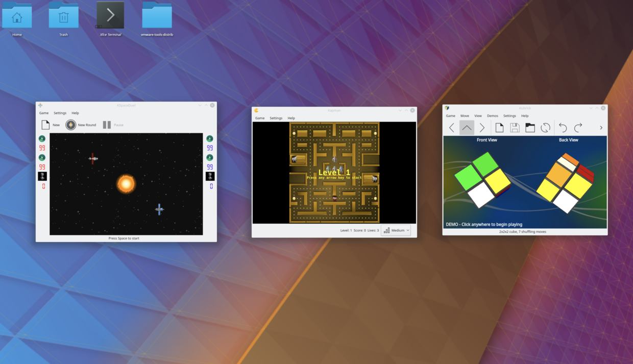Click the blue player's second energy icon
This screenshot has width=633, height=364.
tap(210, 158)
